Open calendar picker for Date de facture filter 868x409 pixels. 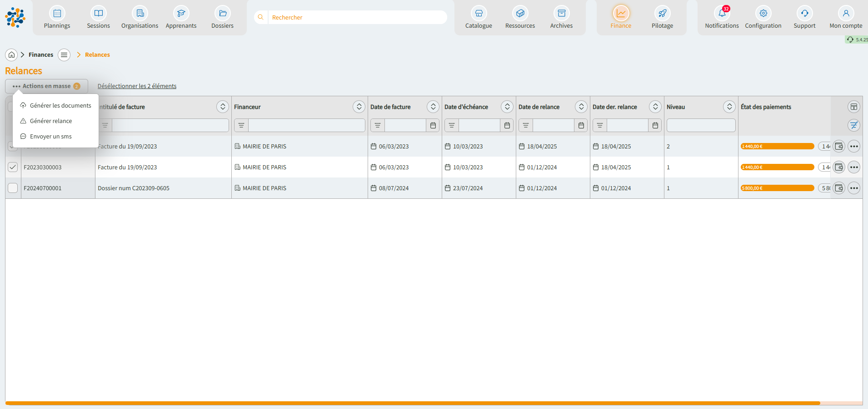[433, 125]
